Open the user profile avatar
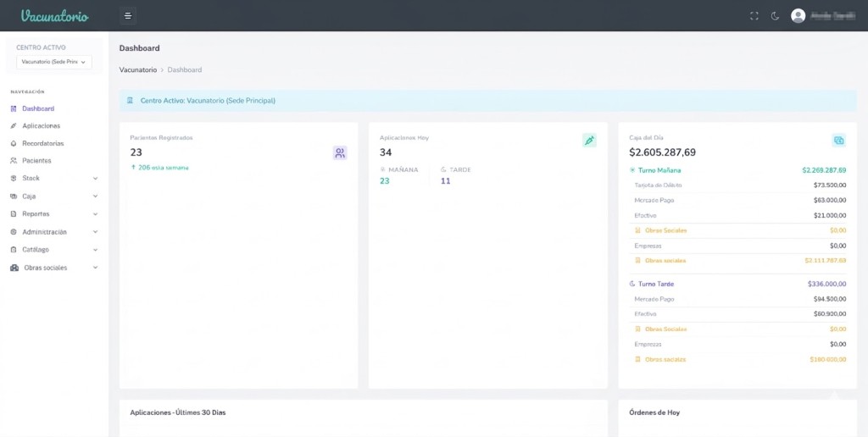 click(x=798, y=15)
